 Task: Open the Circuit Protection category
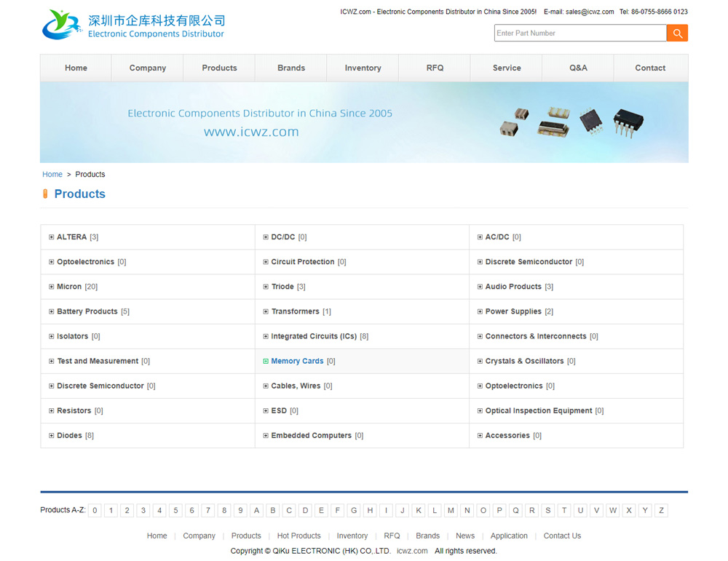coord(303,262)
